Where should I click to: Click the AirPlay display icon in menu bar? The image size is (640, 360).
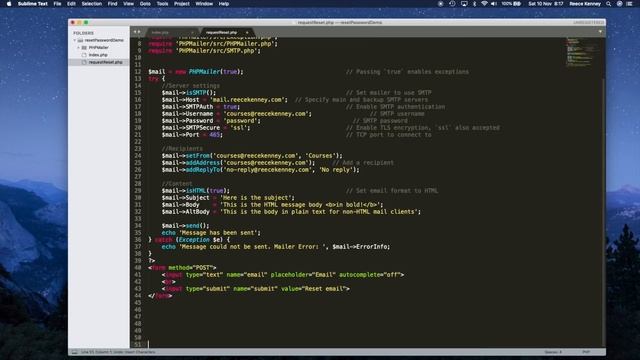click(x=464, y=4)
